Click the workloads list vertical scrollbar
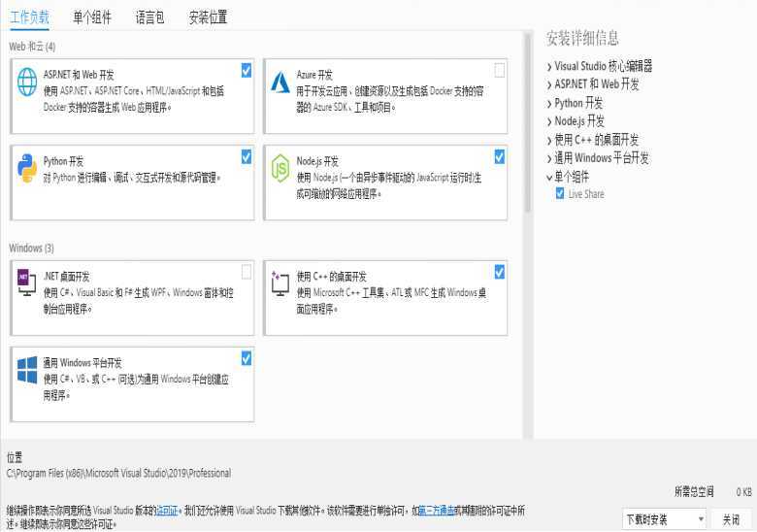This screenshot has height=532, width=757. 528,123
